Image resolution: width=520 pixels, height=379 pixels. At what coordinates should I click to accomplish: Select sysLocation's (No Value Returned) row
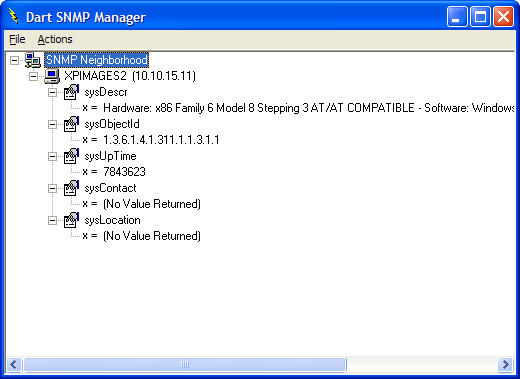pyautogui.click(x=152, y=236)
